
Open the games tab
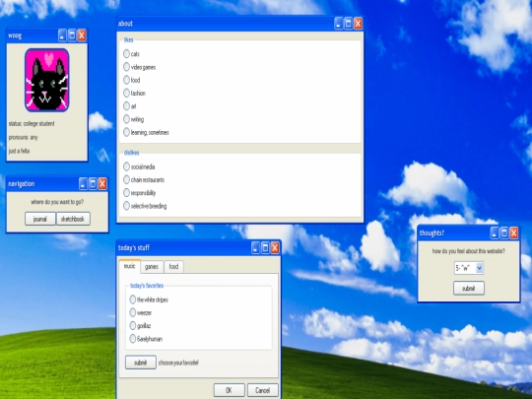[x=152, y=267]
